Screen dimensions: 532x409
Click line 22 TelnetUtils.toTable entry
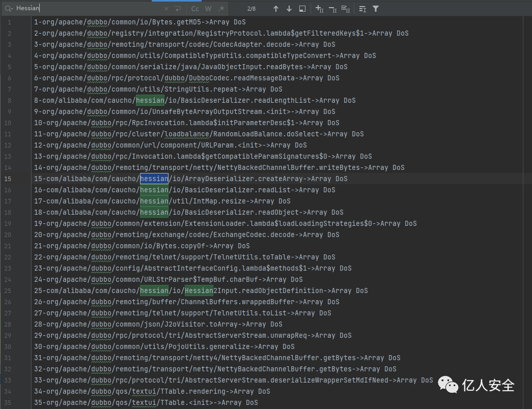click(185, 257)
